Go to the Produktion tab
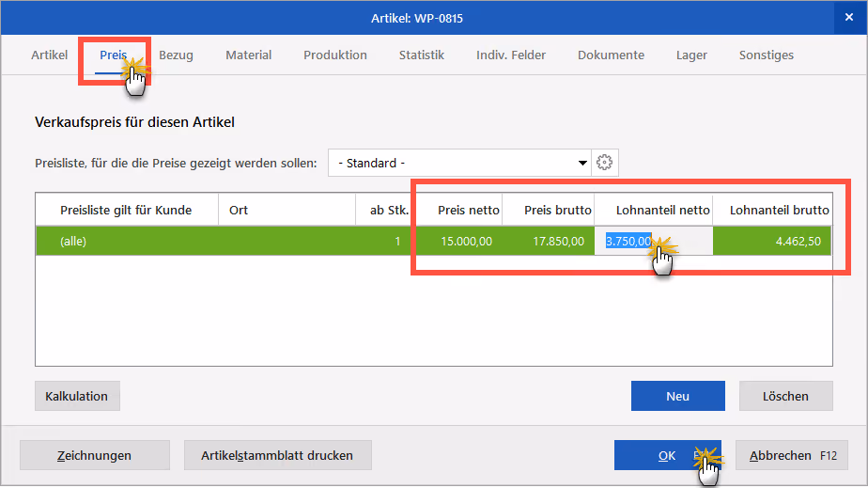Viewport: 868px width, 488px height. coord(335,55)
